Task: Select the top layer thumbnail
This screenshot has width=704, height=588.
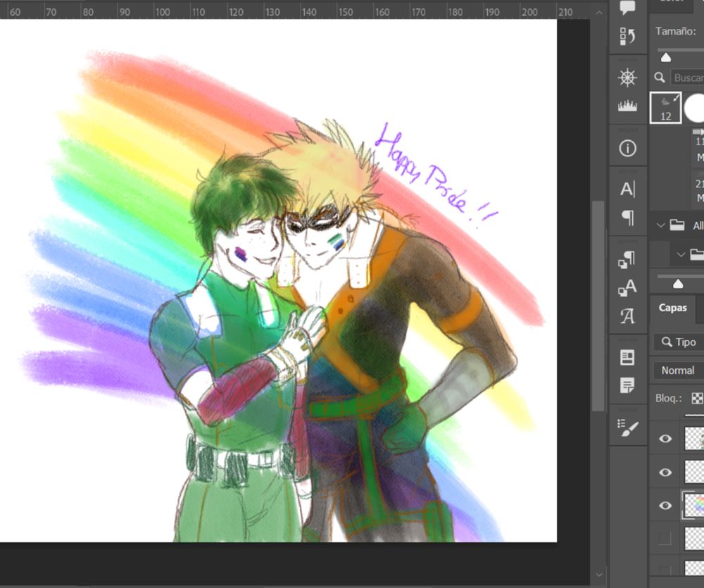Action: pyautogui.click(x=694, y=439)
